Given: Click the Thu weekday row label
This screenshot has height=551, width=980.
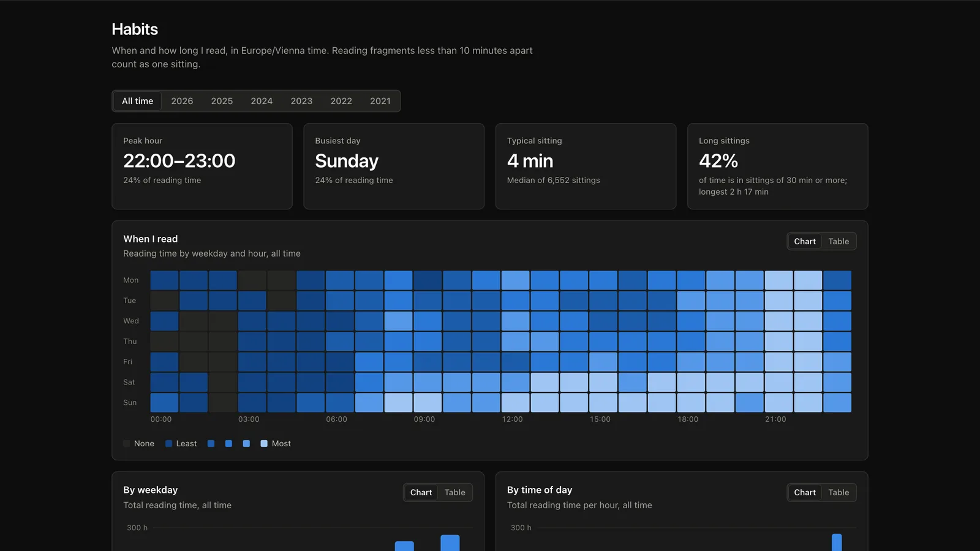Looking at the screenshot, I should click(130, 342).
